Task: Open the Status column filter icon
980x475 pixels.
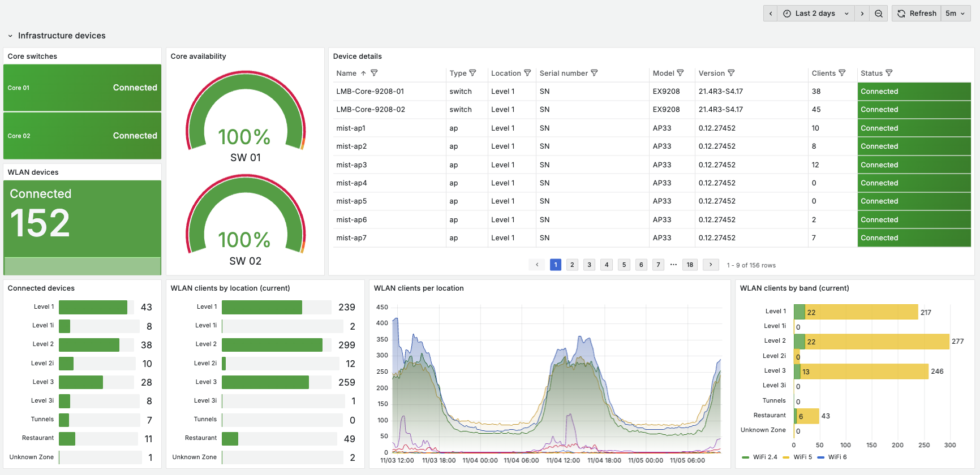Action: (889, 73)
